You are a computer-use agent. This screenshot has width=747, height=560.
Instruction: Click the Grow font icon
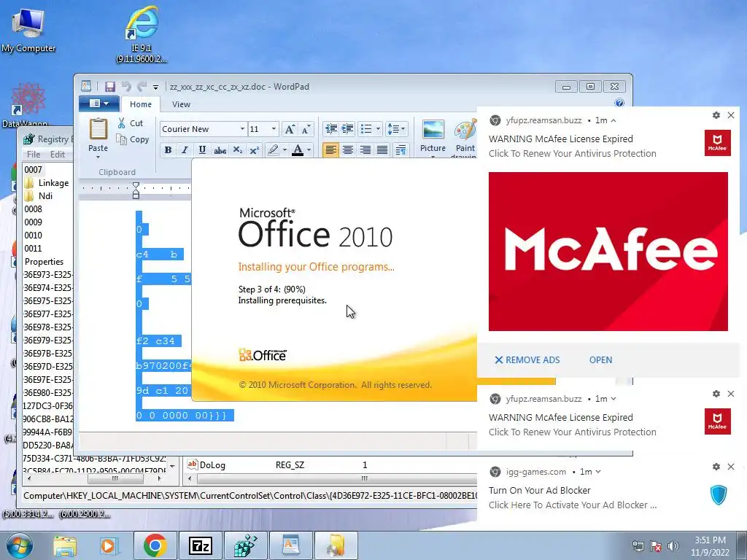pos(289,129)
